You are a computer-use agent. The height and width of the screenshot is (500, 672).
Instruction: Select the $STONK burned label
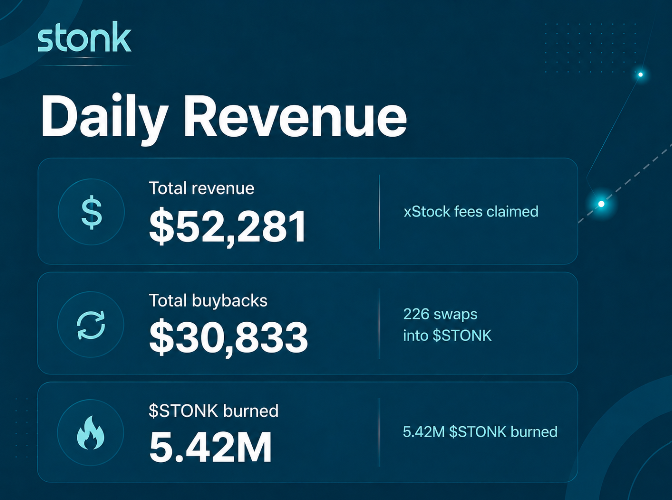pyautogui.click(x=213, y=411)
